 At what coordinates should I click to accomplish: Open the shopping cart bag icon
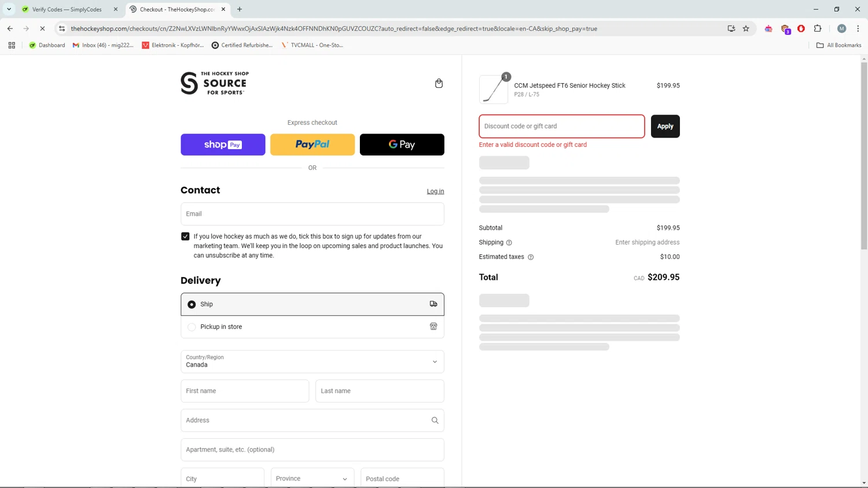tap(439, 83)
